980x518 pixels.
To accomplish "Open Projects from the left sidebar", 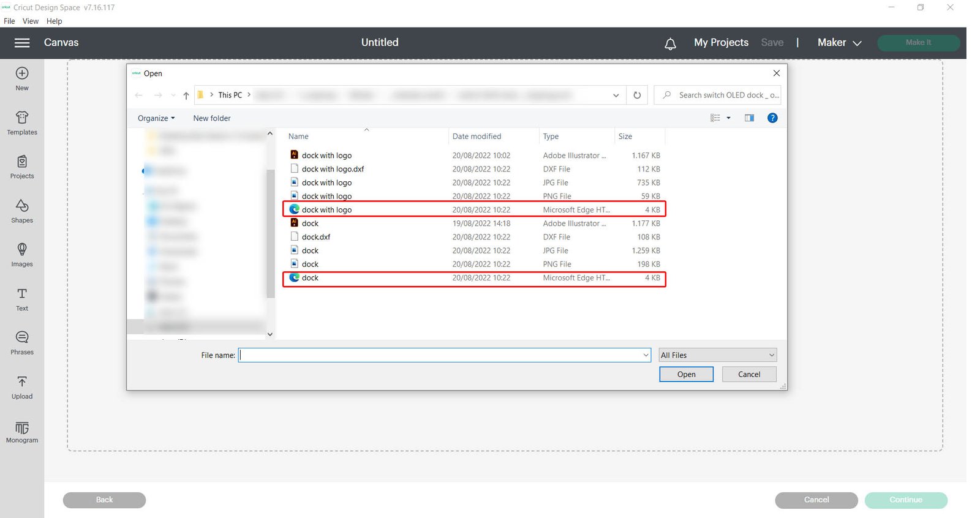I will (22, 167).
